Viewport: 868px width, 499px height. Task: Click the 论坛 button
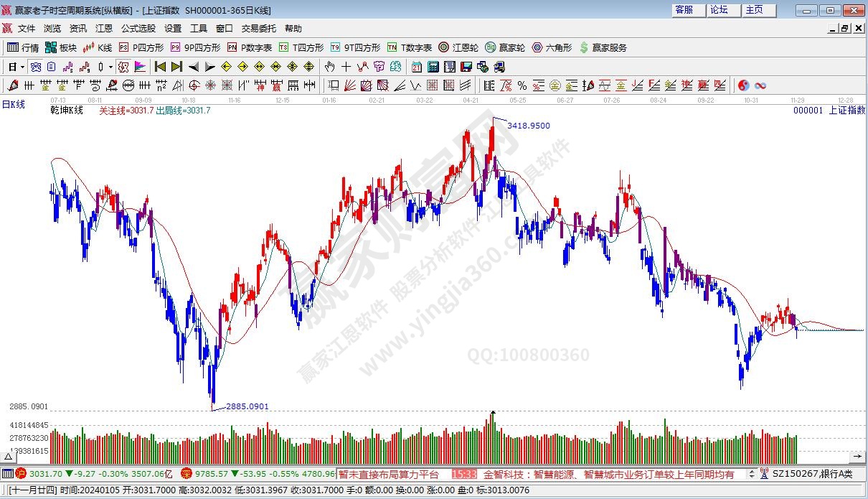[719, 10]
